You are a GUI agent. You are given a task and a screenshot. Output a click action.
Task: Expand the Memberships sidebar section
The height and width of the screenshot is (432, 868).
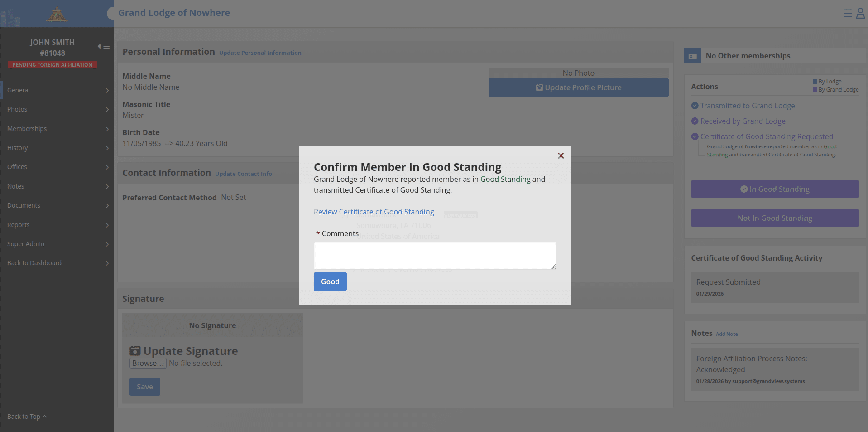coord(57,129)
